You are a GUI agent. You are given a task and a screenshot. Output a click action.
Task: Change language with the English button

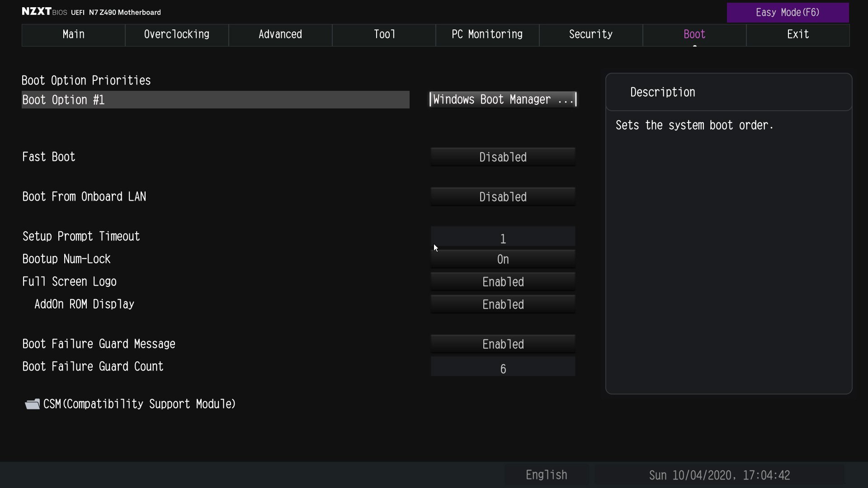546,475
